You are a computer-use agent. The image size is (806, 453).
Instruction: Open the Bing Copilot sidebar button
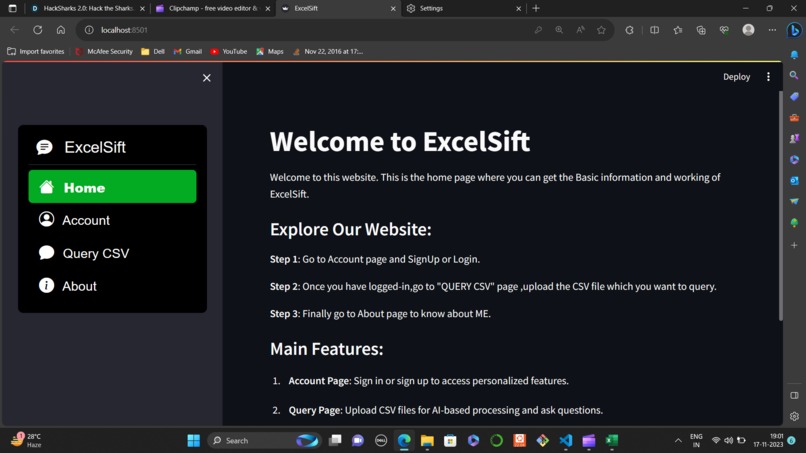(x=794, y=30)
